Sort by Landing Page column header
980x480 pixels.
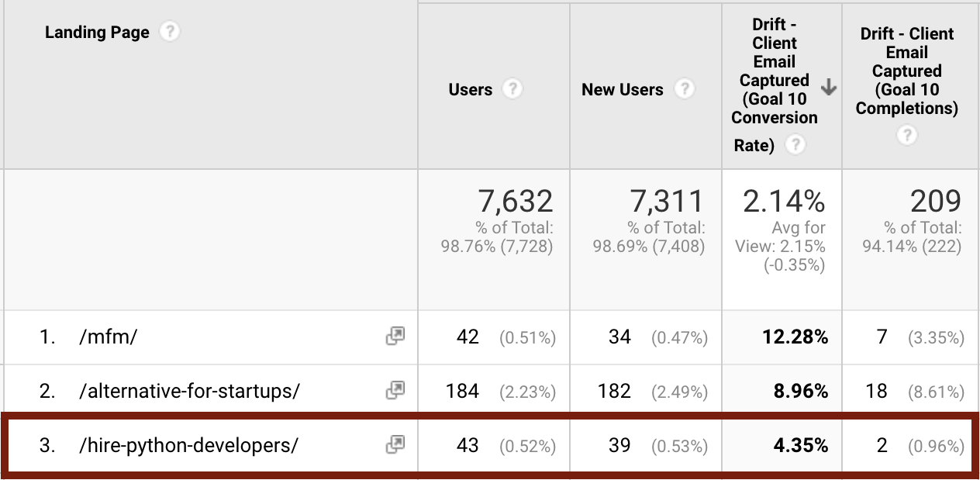coord(97,32)
